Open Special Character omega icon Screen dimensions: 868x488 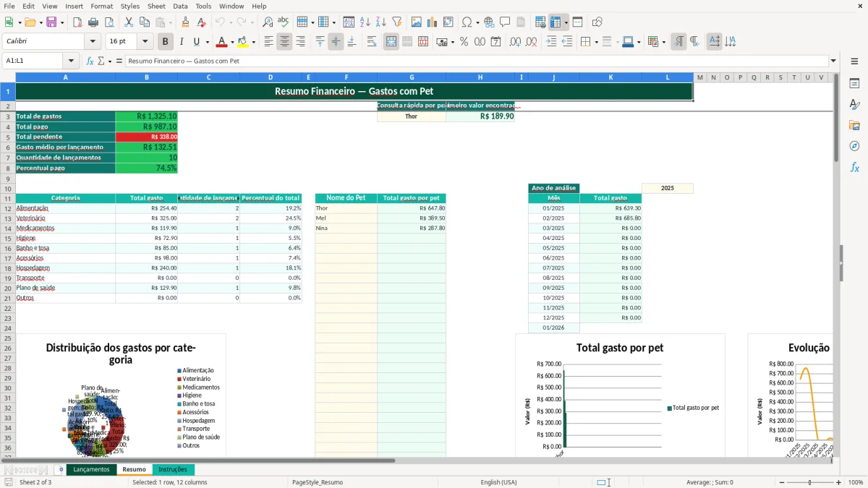pos(467,22)
